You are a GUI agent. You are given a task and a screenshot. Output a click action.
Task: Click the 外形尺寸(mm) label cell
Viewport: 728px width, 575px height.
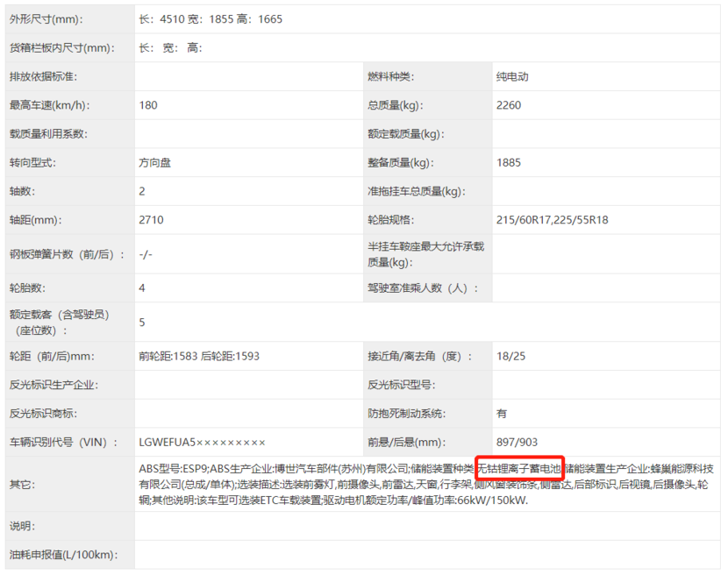pyautogui.click(x=69, y=19)
